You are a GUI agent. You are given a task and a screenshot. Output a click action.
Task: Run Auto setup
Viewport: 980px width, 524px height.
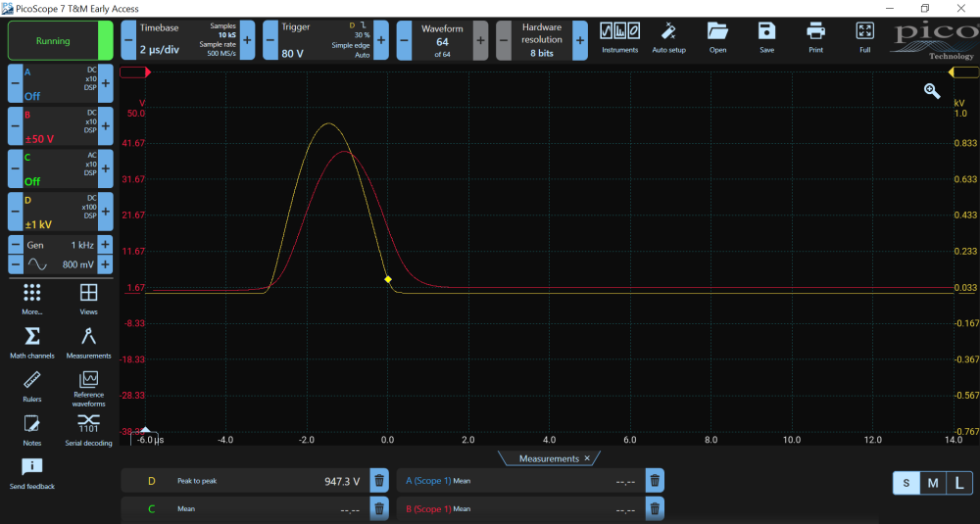click(x=668, y=38)
